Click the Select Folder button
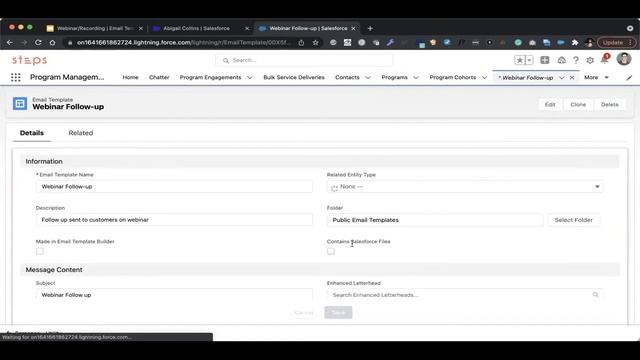 (x=573, y=220)
